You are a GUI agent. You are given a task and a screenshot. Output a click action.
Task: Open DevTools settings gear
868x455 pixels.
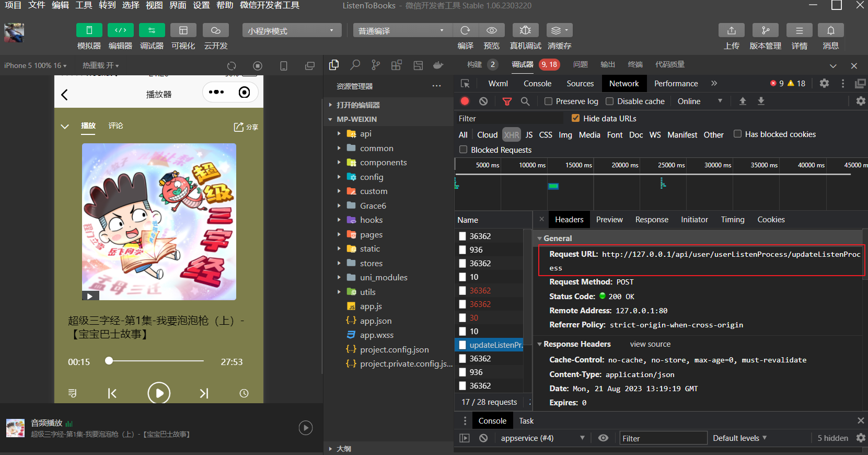point(824,83)
